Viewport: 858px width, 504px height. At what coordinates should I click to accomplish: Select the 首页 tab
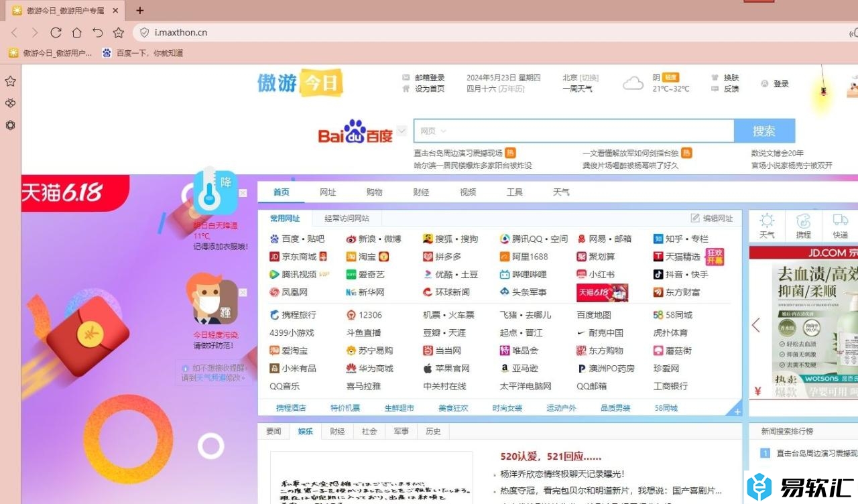pos(281,192)
